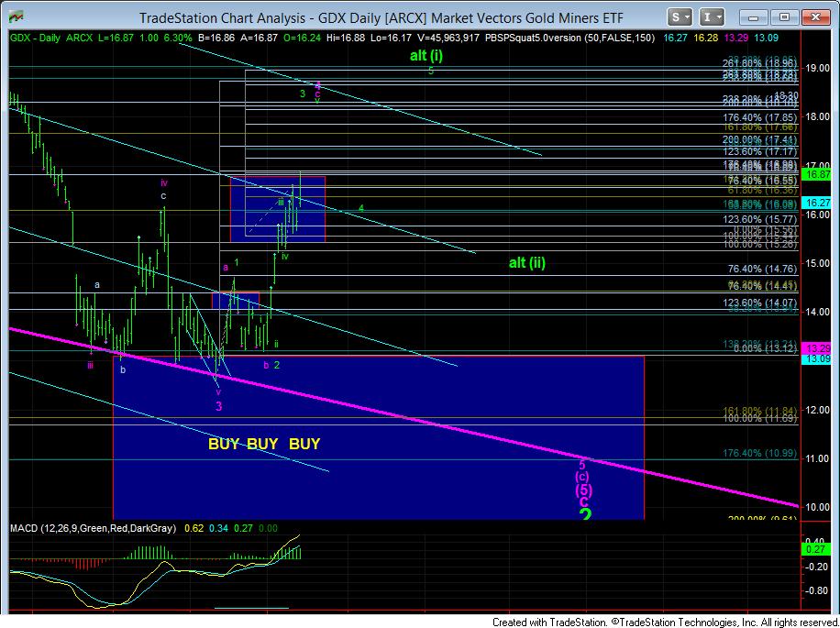Image resolution: width=840 pixels, height=628 pixels.
Task: Click the '123.60% (17.17)' Fibonacci label
Action: tap(760, 151)
